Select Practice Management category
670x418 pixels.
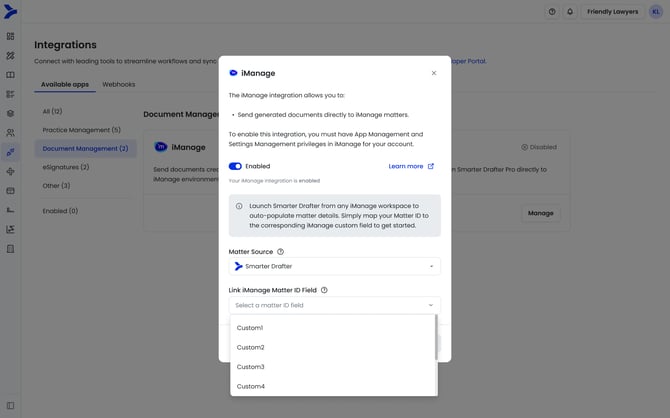pos(81,130)
